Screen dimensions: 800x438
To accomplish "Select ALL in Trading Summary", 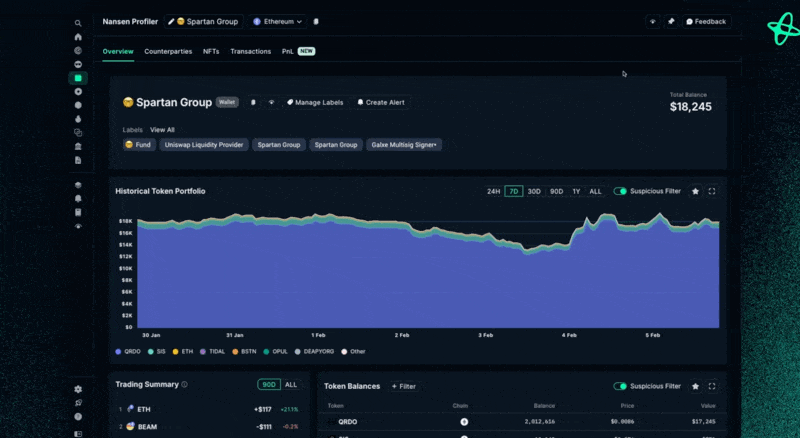I will (291, 384).
